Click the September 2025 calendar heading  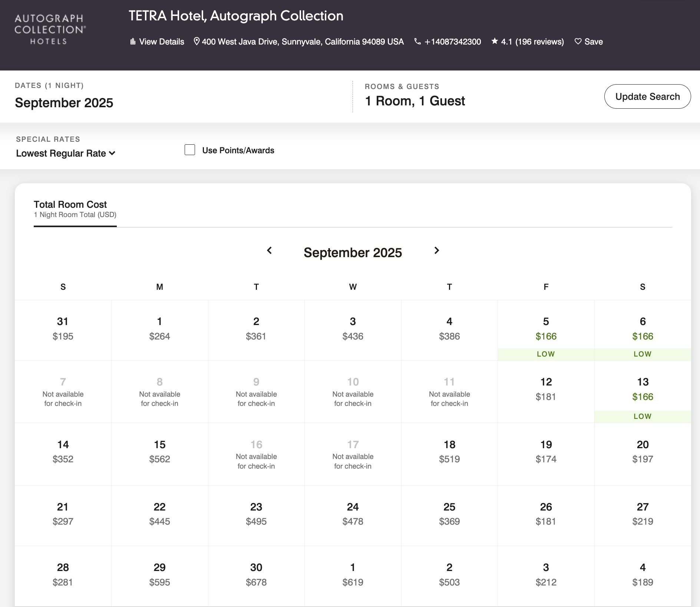(353, 253)
